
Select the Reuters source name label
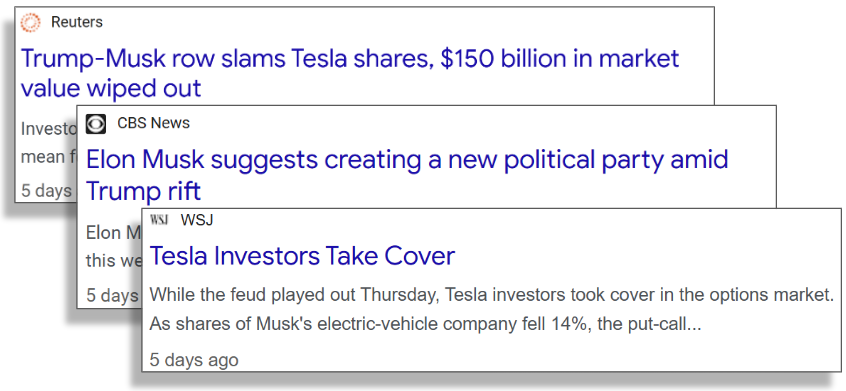click(77, 22)
